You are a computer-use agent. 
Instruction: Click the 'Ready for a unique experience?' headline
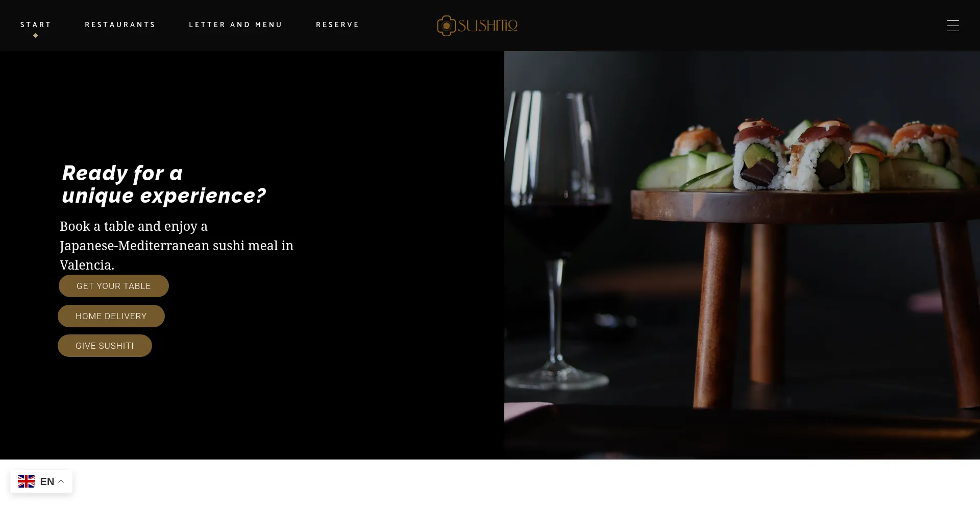coord(164,184)
